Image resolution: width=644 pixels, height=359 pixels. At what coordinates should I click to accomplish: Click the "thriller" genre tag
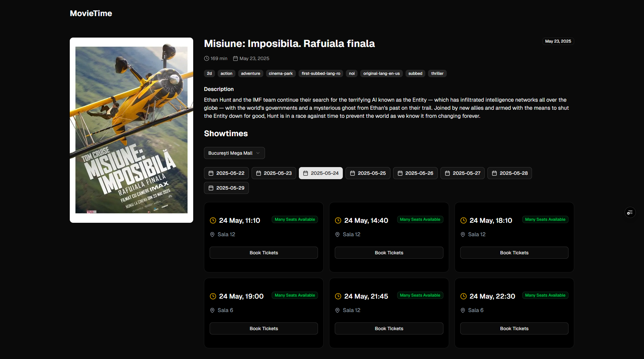click(437, 73)
